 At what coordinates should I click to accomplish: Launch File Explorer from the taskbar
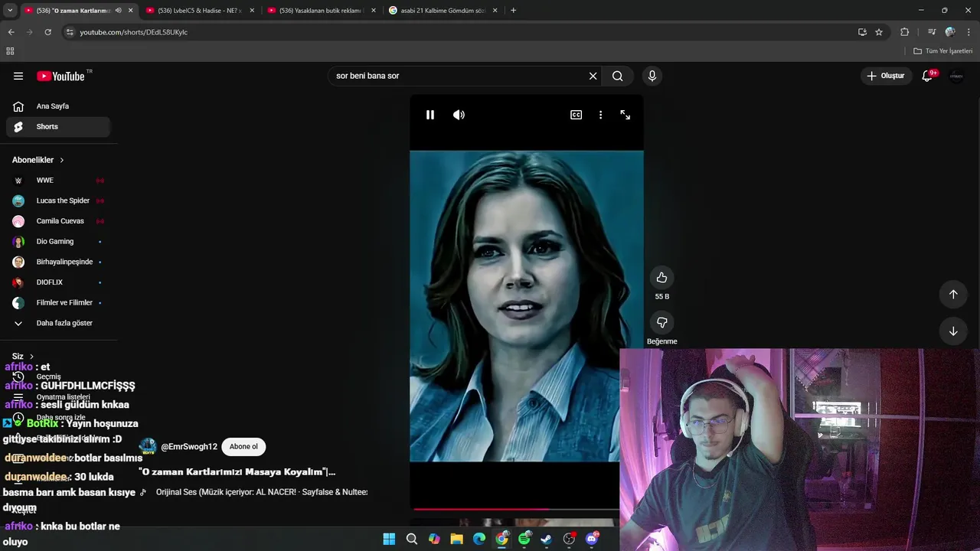(457, 539)
